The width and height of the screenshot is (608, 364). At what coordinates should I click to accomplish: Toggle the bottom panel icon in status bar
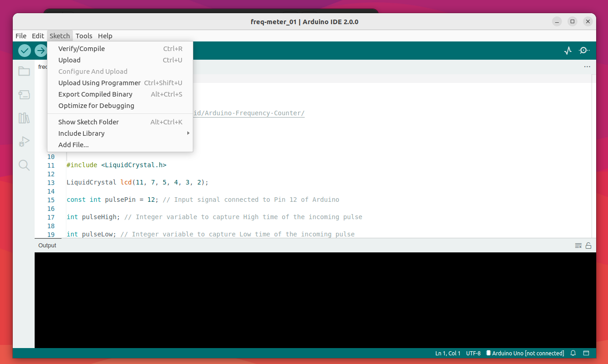(587, 353)
